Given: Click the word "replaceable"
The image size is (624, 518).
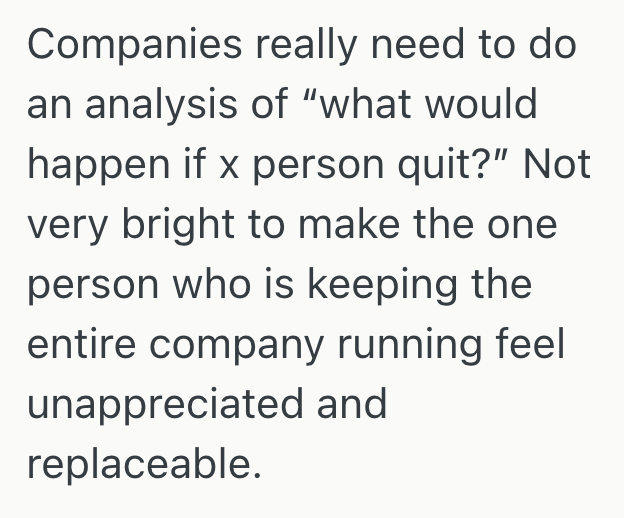Looking at the screenshot, I should coord(141,465).
